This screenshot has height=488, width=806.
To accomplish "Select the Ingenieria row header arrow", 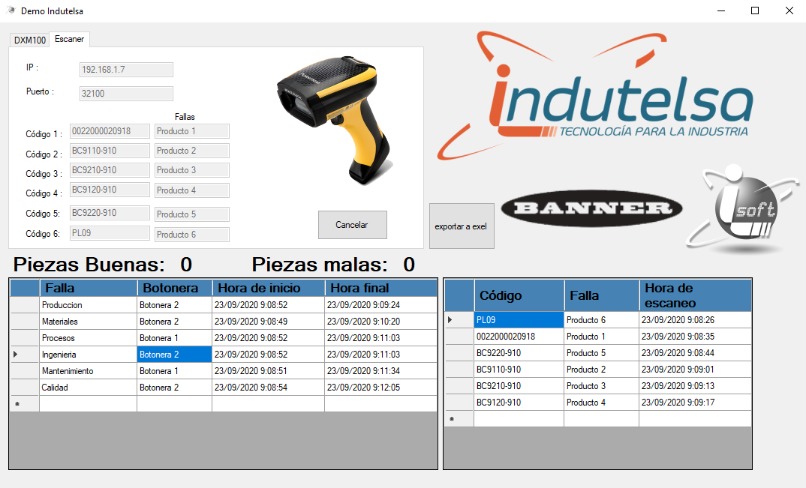I will tap(23, 354).
